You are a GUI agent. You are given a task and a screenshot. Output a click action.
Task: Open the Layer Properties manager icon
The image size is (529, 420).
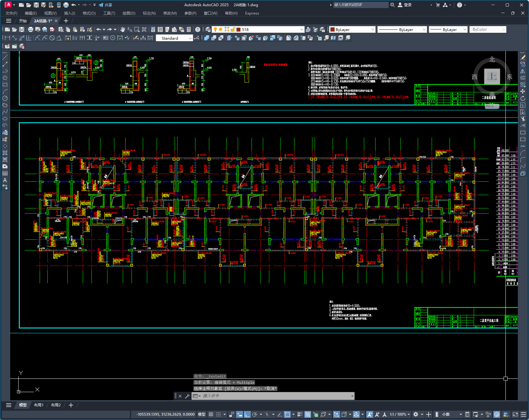point(208,29)
